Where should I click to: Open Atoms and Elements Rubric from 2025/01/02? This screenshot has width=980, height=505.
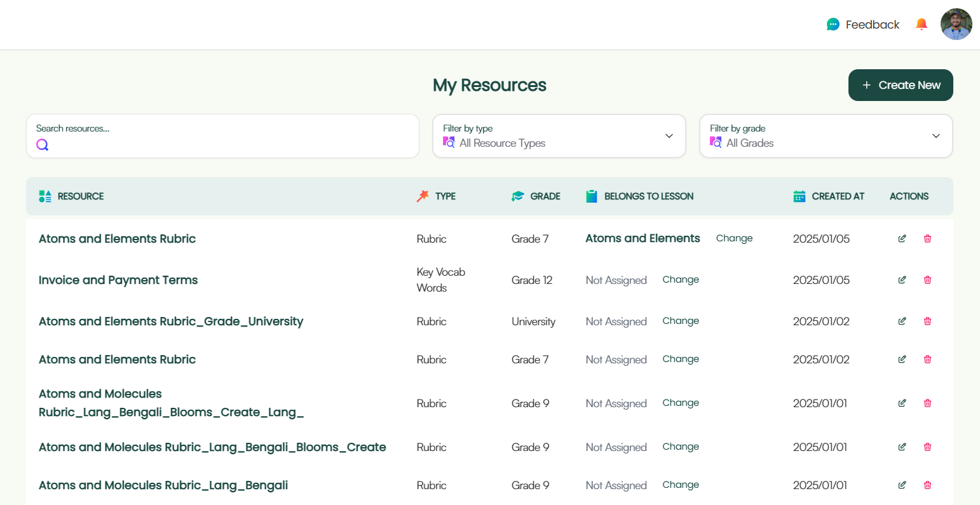(117, 360)
